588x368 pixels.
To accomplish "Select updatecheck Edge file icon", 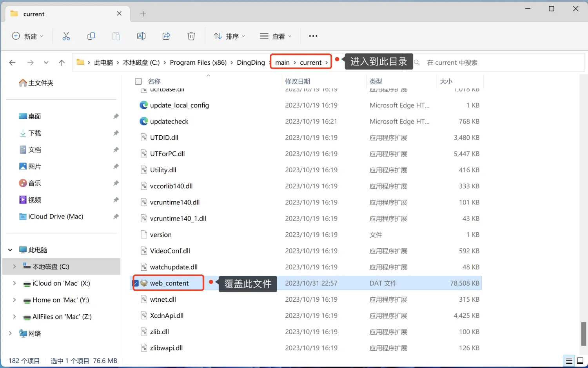I will (144, 121).
